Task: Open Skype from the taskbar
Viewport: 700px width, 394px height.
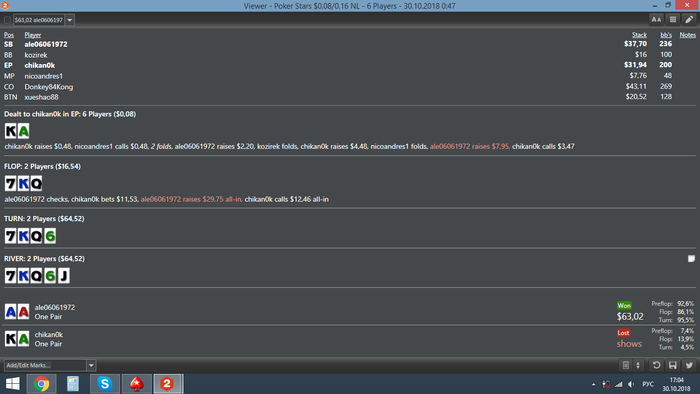Action: [x=105, y=384]
